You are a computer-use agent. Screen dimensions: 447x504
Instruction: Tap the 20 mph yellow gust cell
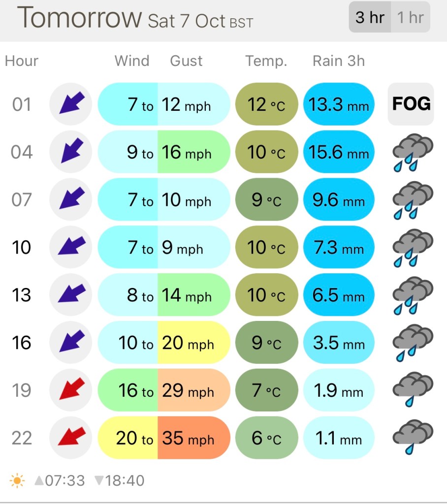coord(193,343)
